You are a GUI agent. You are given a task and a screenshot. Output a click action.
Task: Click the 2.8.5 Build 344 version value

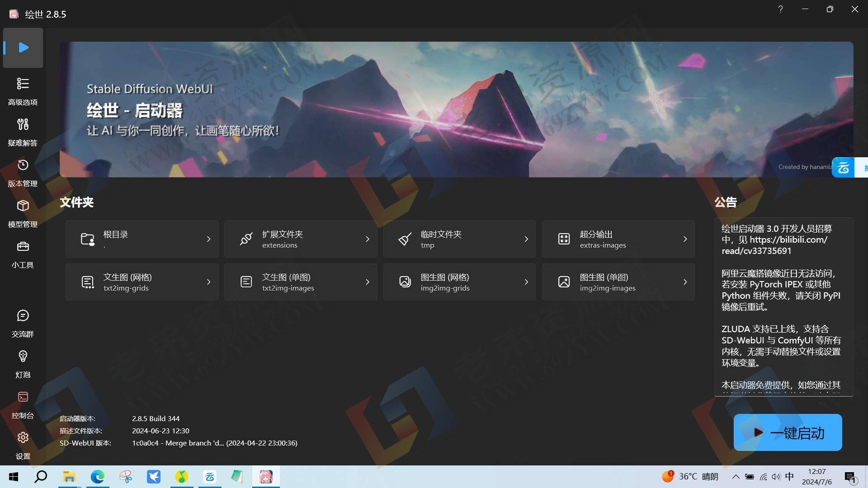[156, 418]
